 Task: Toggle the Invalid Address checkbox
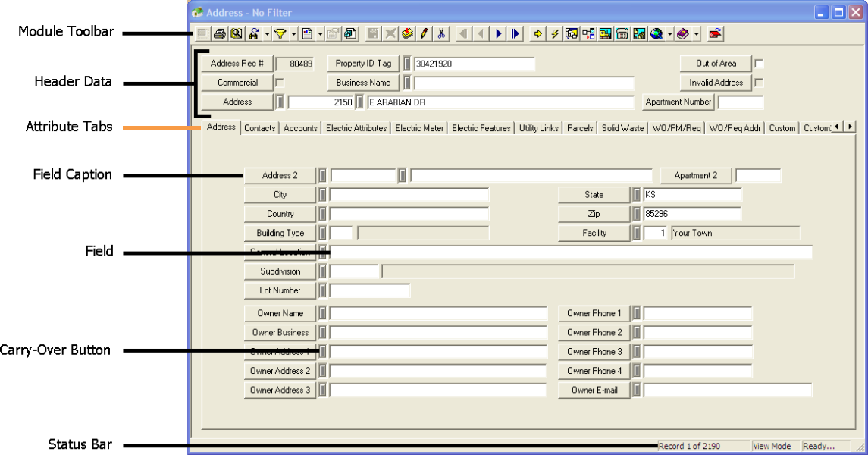(x=760, y=83)
